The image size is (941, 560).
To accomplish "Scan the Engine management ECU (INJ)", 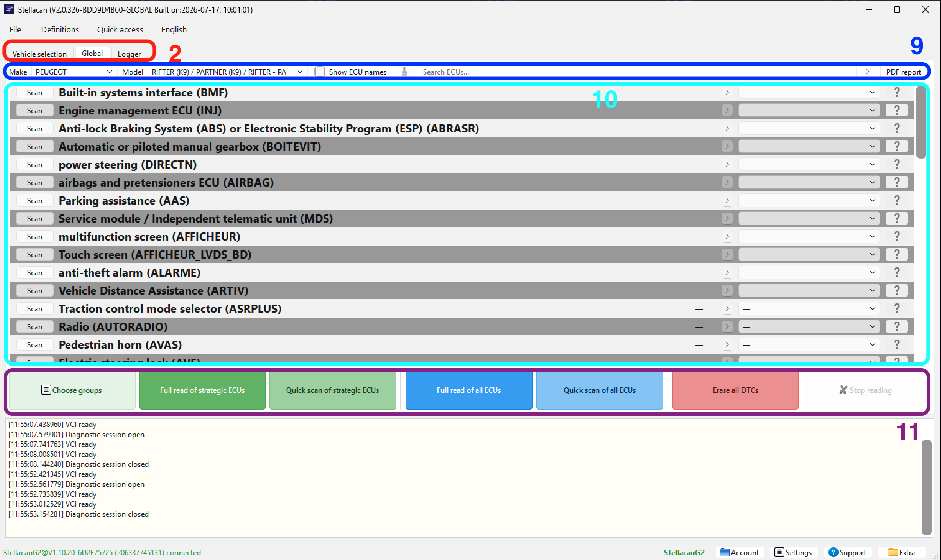I will coord(34,110).
